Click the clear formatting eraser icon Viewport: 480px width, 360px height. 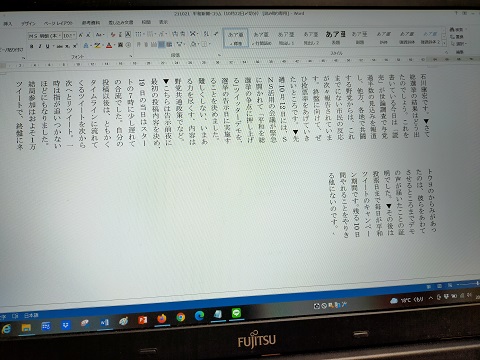click(x=113, y=34)
